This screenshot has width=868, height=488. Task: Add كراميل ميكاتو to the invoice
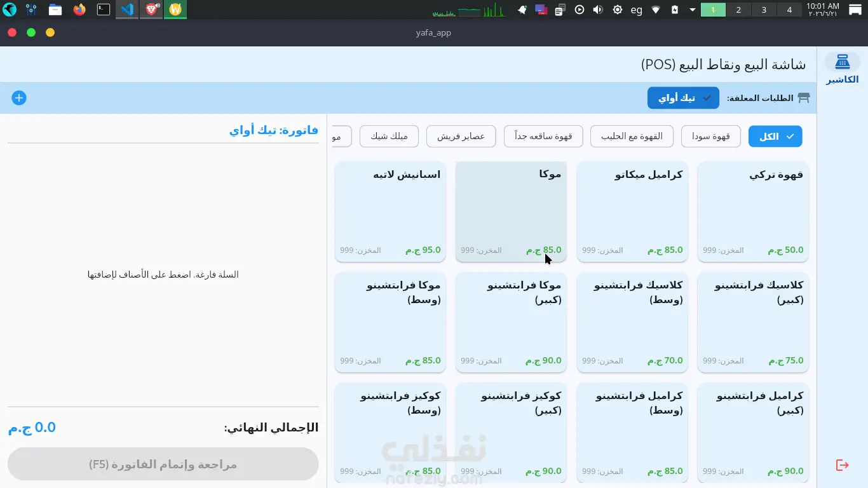coord(632,212)
